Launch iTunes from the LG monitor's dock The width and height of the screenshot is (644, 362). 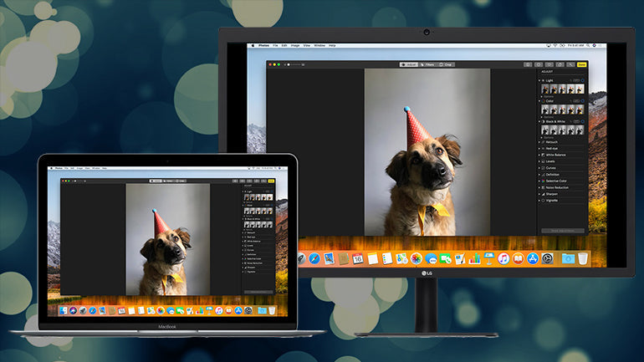(504, 259)
